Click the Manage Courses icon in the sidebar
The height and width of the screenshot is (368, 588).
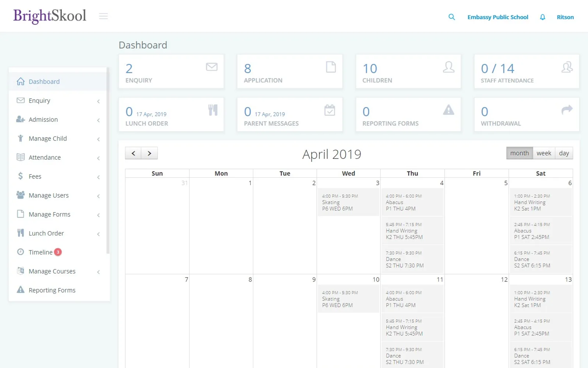21,271
